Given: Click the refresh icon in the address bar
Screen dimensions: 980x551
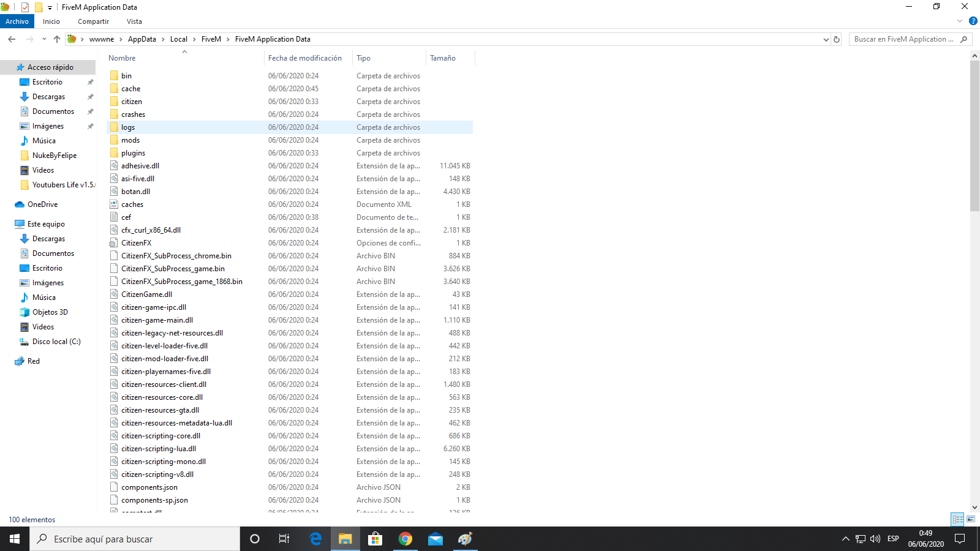Looking at the screenshot, I should pyautogui.click(x=837, y=39).
